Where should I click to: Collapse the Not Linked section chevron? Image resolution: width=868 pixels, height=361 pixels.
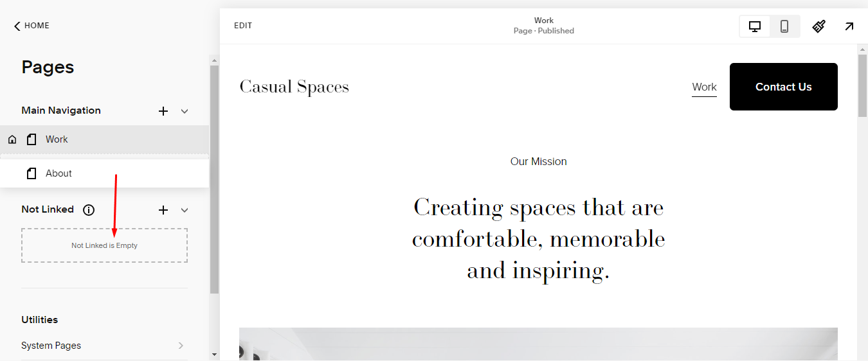click(185, 210)
